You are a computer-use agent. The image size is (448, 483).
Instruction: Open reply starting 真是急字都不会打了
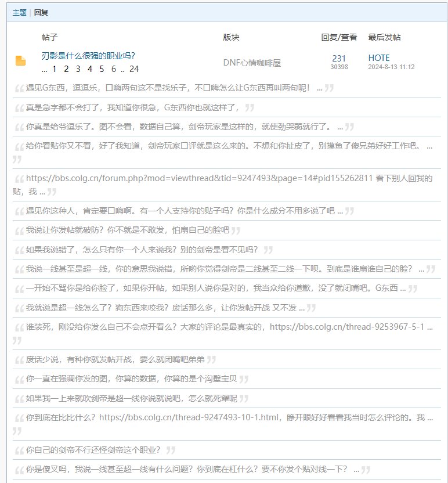(132, 107)
